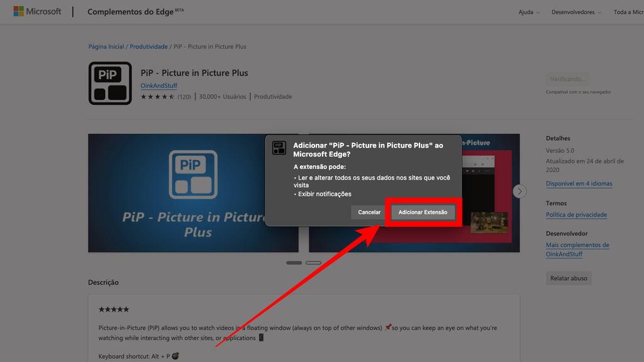Open the Política de privacidade link

[576, 215]
